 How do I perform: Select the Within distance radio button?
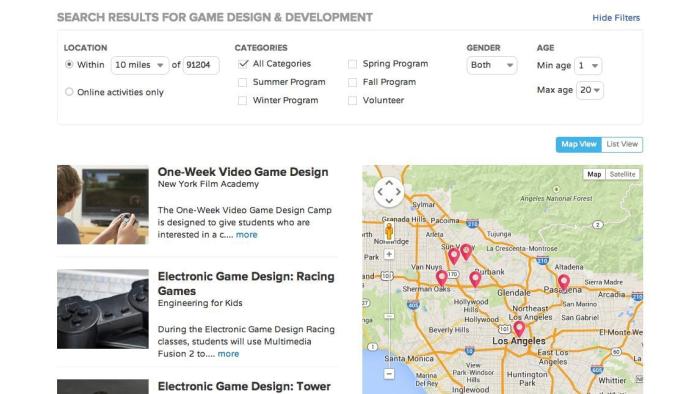(69, 65)
